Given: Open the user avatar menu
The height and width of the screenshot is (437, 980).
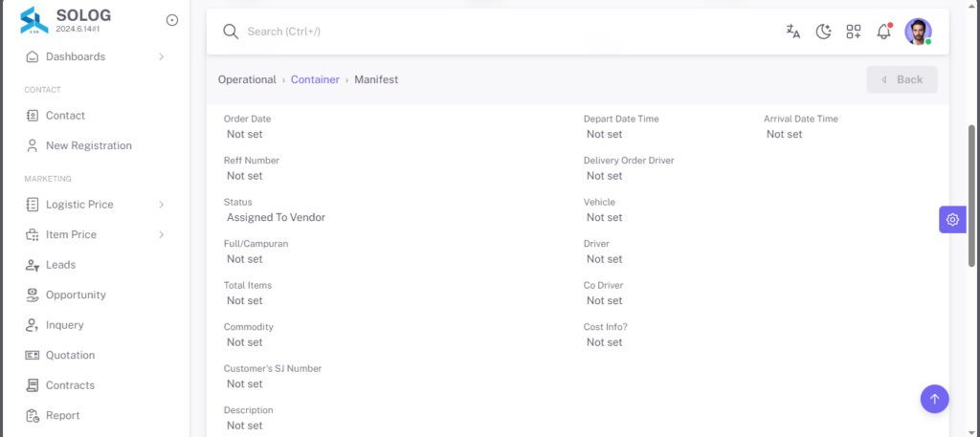Looking at the screenshot, I should point(918,32).
